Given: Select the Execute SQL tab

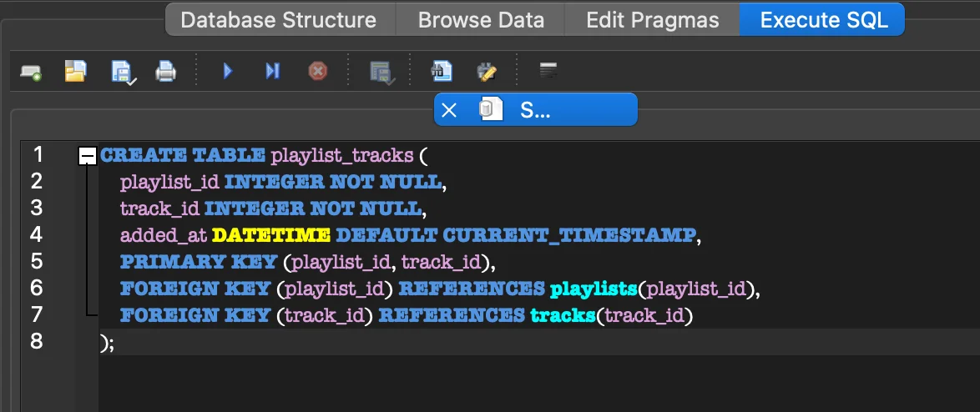Looking at the screenshot, I should 823,20.
